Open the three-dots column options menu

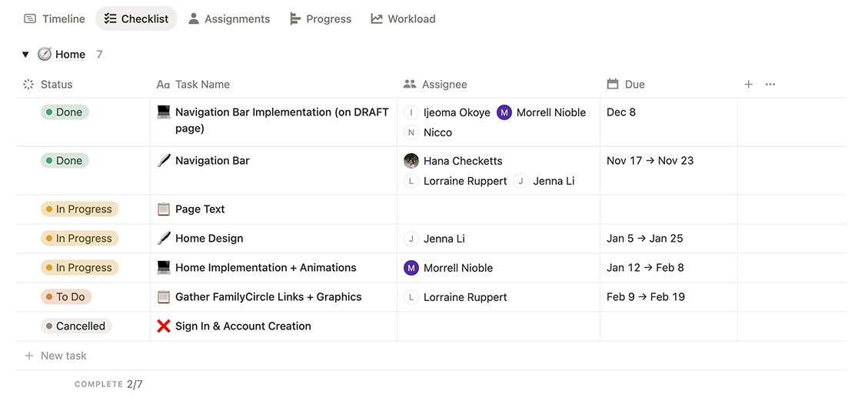(770, 85)
